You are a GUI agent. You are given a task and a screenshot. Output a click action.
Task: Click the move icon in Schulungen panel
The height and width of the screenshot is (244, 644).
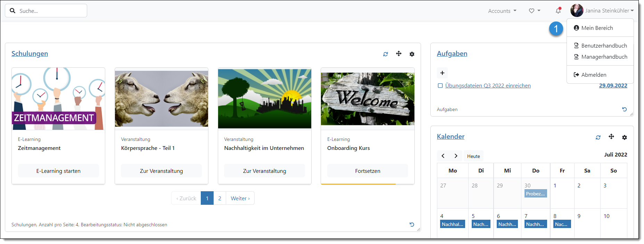398,54
